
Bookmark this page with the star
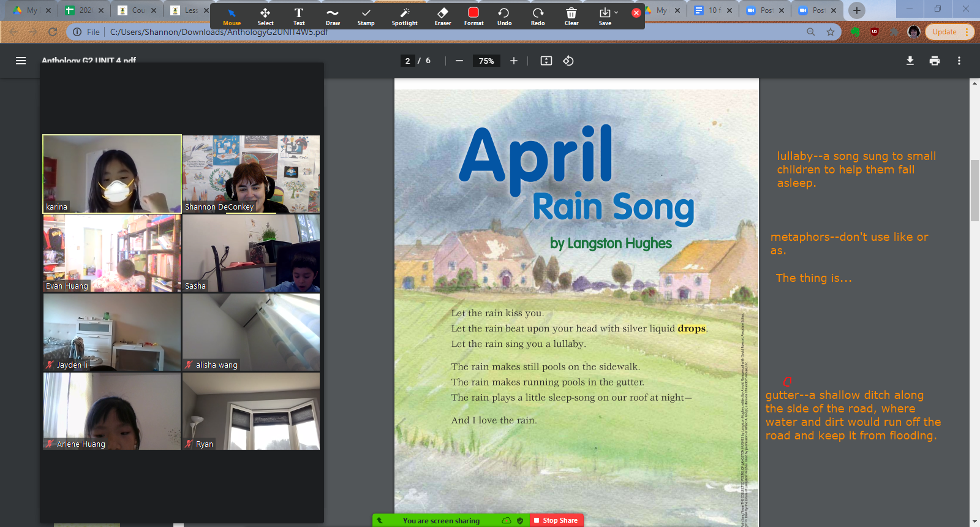click(x=831, y=32)
